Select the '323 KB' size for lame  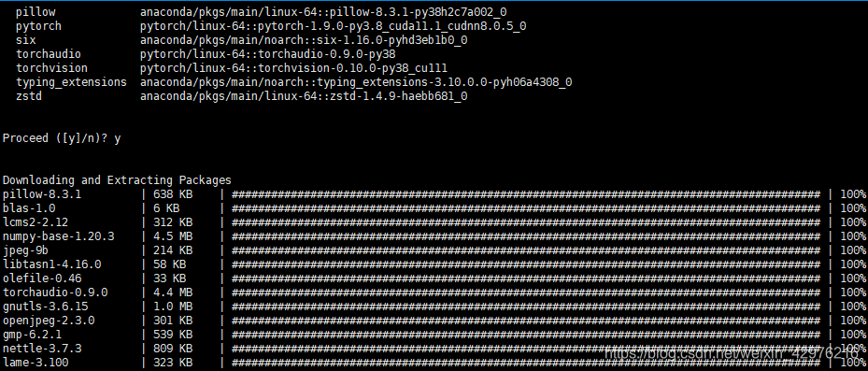(173, 363)
